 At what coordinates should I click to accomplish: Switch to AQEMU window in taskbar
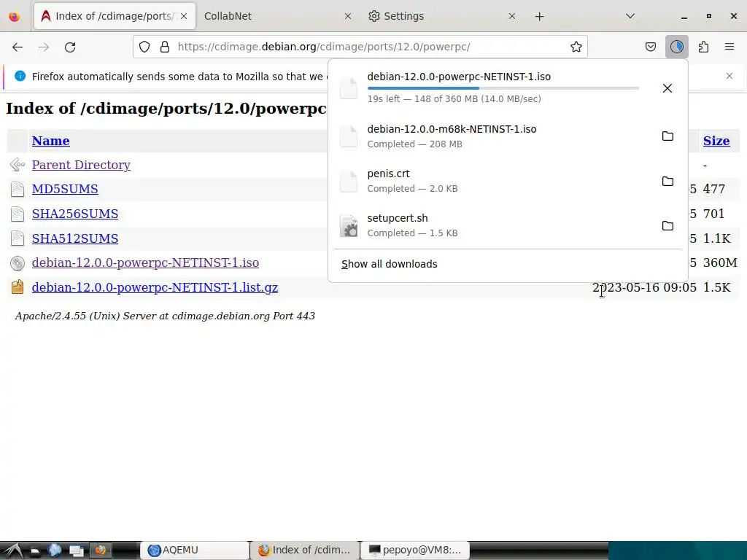pyautogui.click(x=195, y=551)
